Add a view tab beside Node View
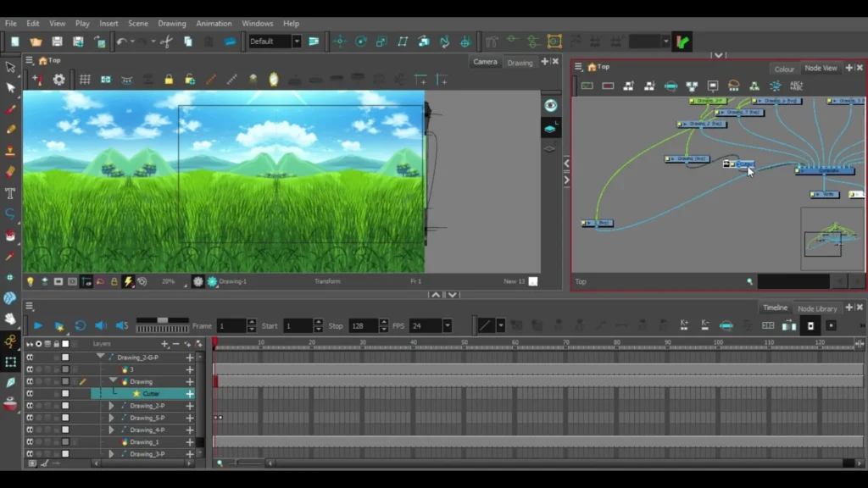Screen dimensions: 868x488 point(849,68)
